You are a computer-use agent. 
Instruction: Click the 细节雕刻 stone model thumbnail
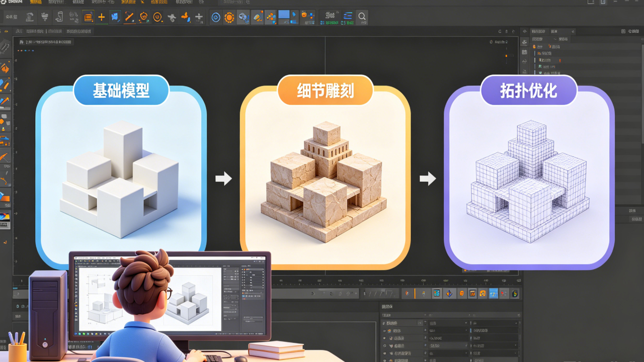[x=325, y=181]
